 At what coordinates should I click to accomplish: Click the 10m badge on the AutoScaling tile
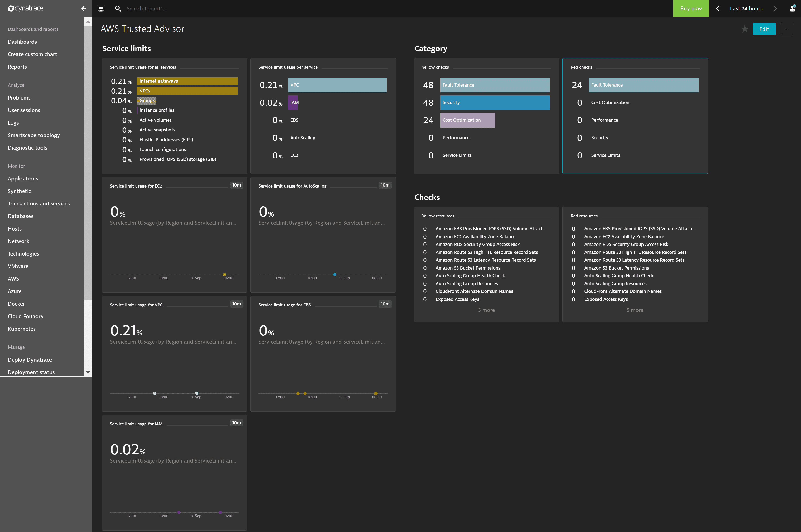[385, 185]
